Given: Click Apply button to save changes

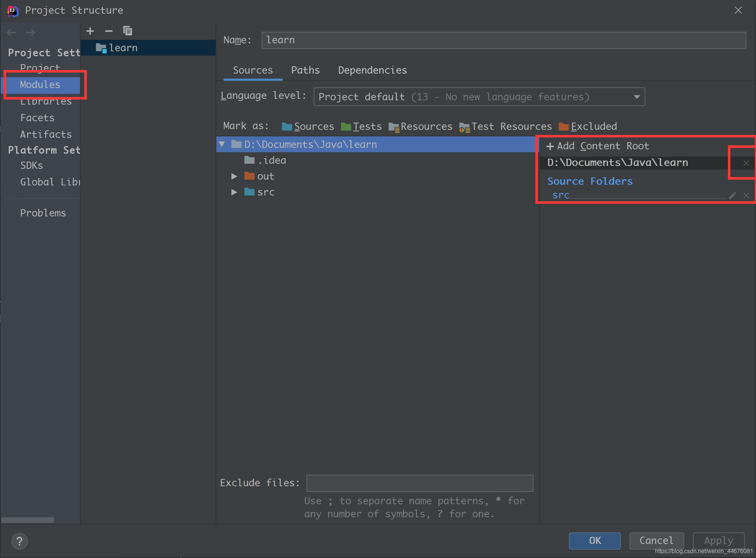Looking at the screenshot, I should point(718,540).
